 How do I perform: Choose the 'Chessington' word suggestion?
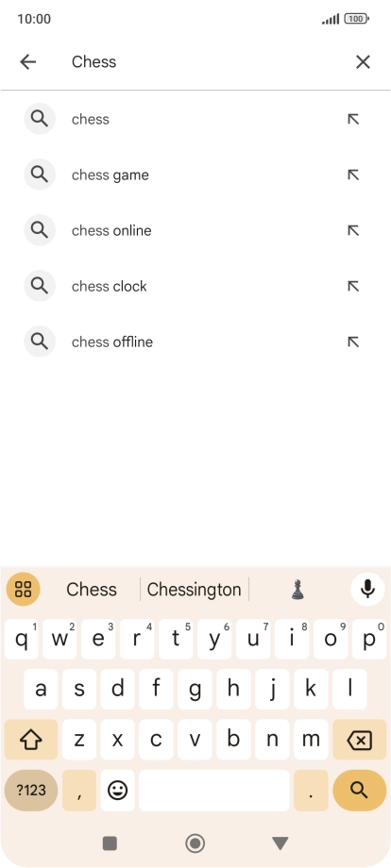(194, 590)
